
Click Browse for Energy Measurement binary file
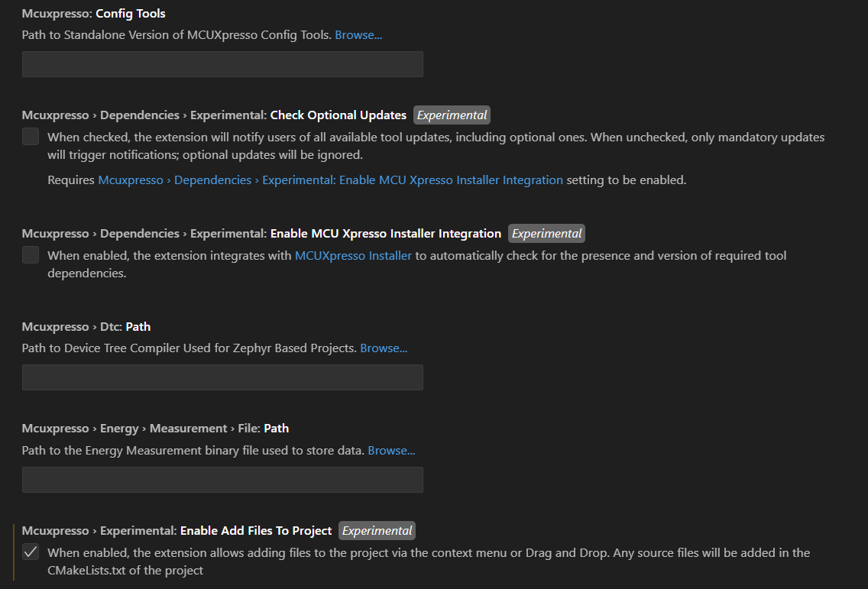pyautogui.click(x=391, y=450)
